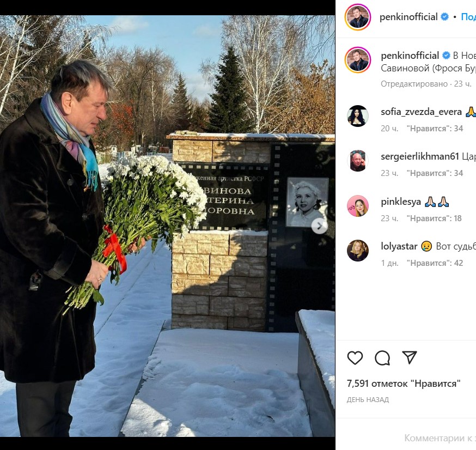Advance to next photo in carousel
This screenshot has width=476, height=450.
(319, 226)
